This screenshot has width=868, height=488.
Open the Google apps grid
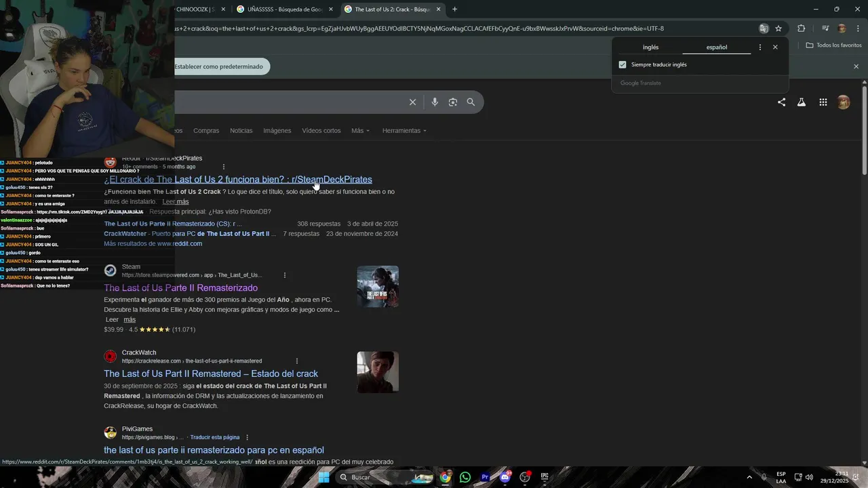pyautogui.click(x=823, y=102)
